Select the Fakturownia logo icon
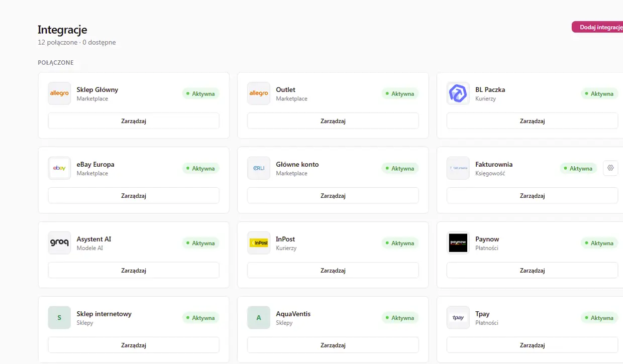The image size is (623, 364). (458, 168)
